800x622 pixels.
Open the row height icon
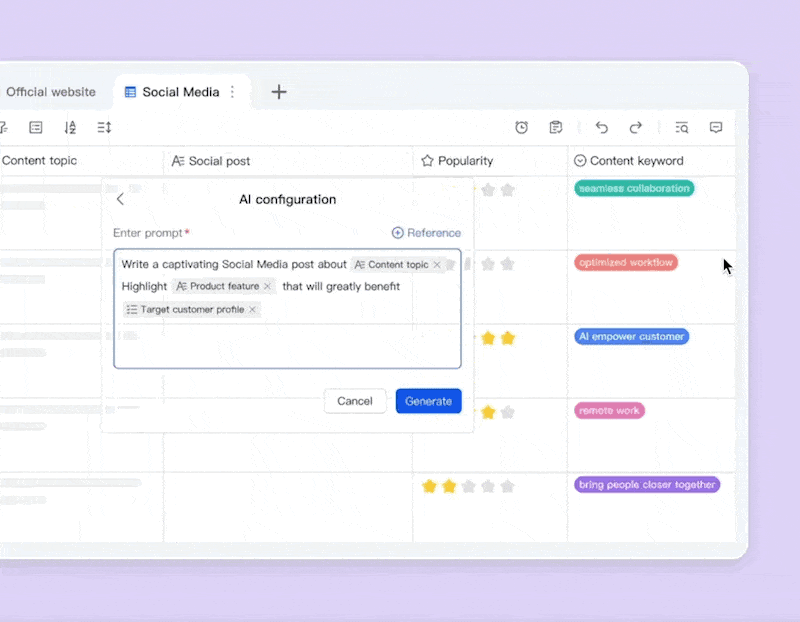coord(104,128)
